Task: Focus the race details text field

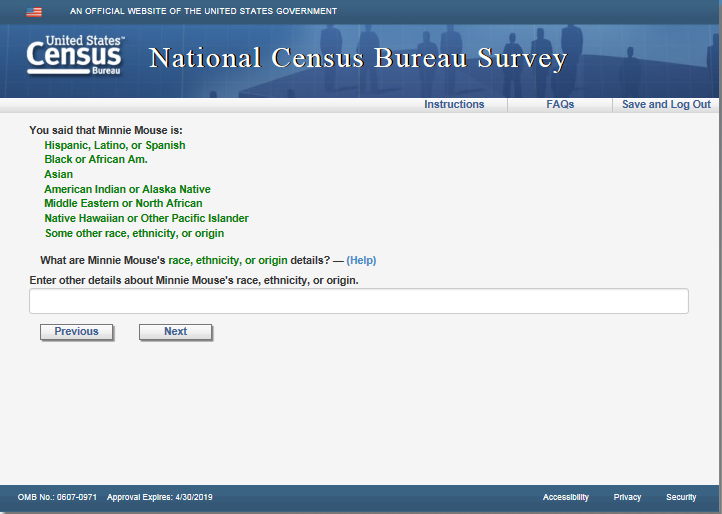Action: tap(359, 301)
